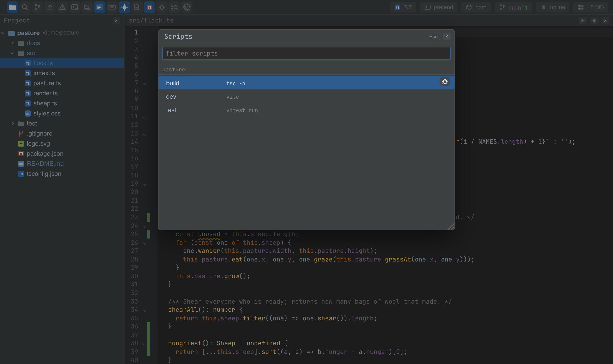Toggle the red npm scripts toolbar icon
This screenshot has width=613, height=364.
(x=149, y=7)
